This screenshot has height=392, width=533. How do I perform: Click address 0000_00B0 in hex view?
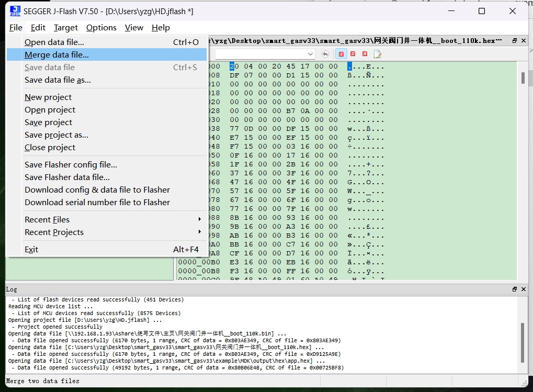199,262
